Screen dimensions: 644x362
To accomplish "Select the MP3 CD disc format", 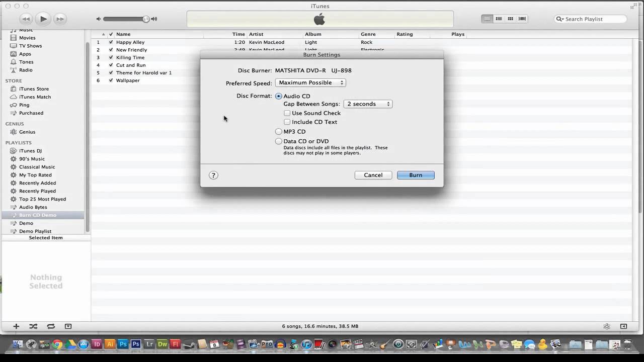I will pos(279,132).
